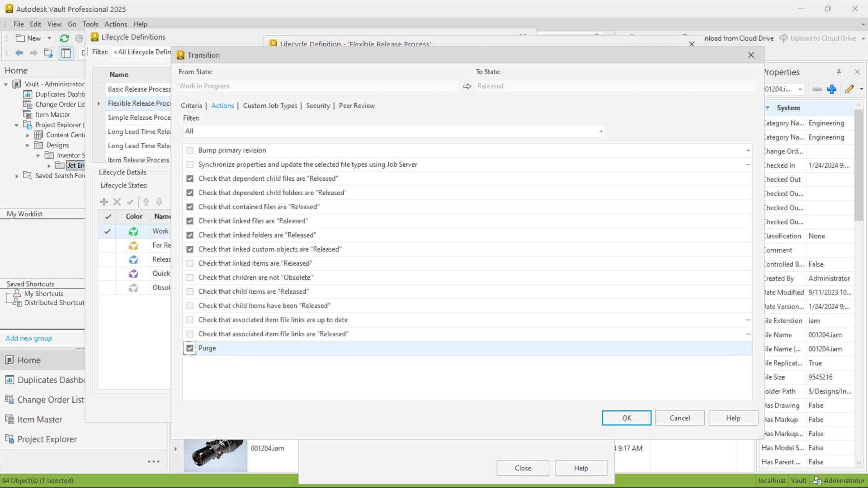This screenshot has width=868, height=488.
Task: Click the blue plus icon in Properties panel
Action: 831,89
